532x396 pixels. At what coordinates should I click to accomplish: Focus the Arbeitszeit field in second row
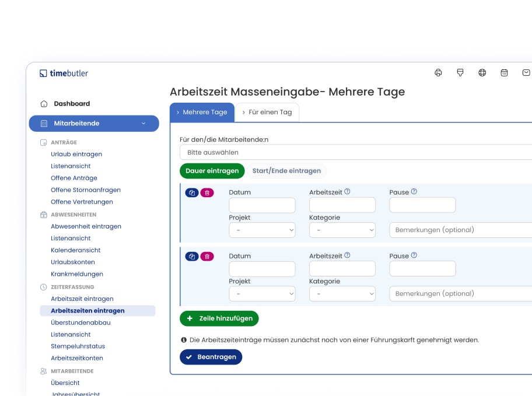point(342,269)
